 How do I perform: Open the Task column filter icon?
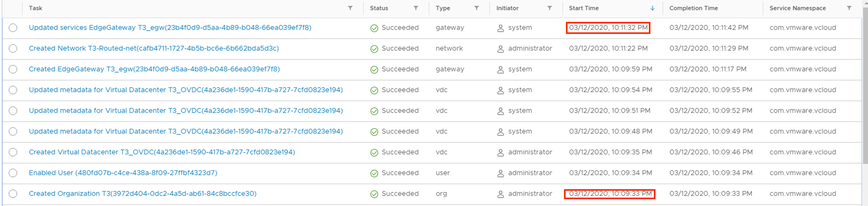350,8
